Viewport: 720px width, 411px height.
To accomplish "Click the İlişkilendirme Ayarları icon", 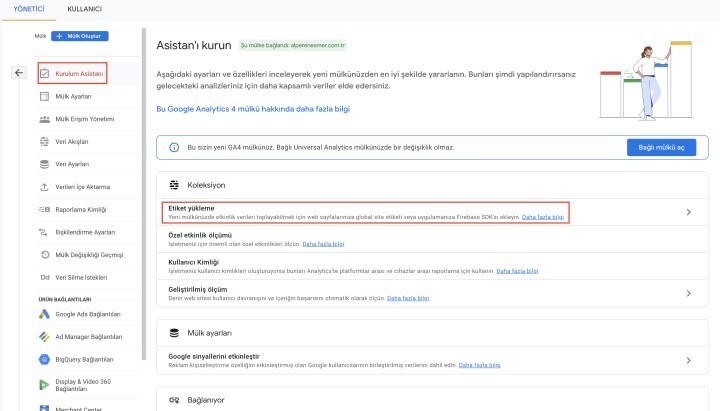I will (x=44, y=232).
